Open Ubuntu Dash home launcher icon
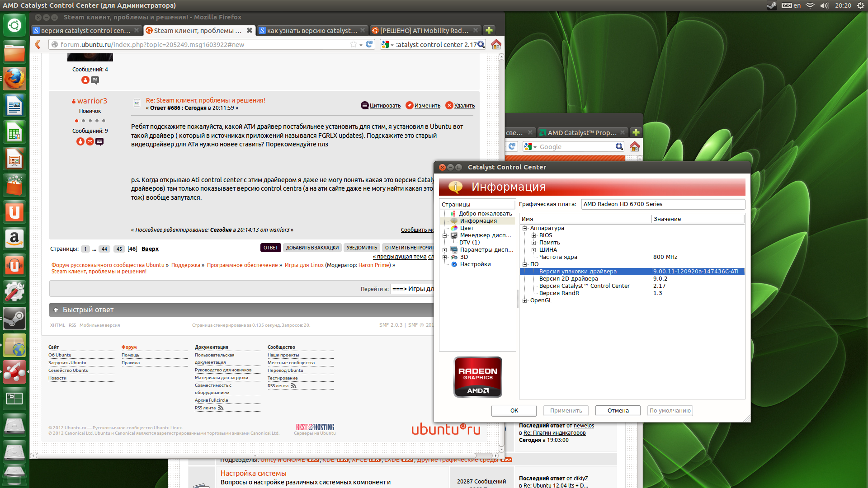 click(14, 25)
